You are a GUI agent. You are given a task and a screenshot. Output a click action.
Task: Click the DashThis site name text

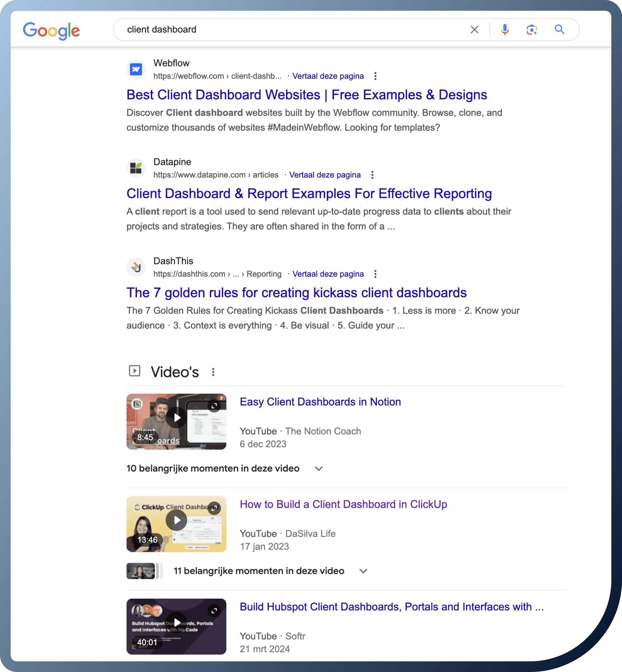tap(173, 261)
